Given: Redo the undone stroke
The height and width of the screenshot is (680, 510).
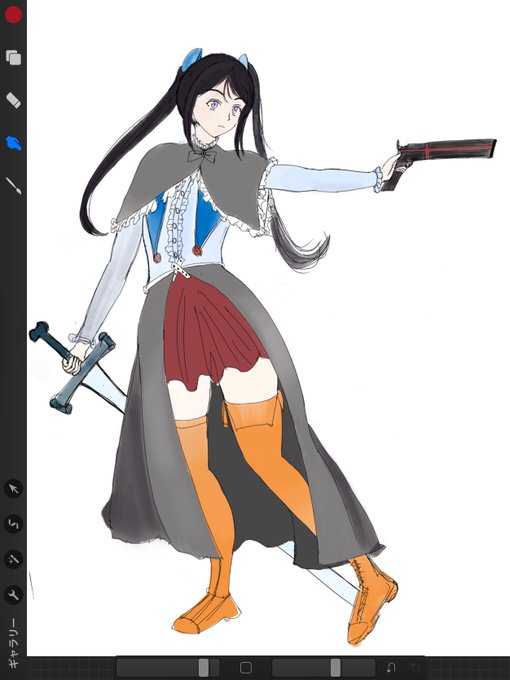Looking at the screenshot, I should coord(415,667).
